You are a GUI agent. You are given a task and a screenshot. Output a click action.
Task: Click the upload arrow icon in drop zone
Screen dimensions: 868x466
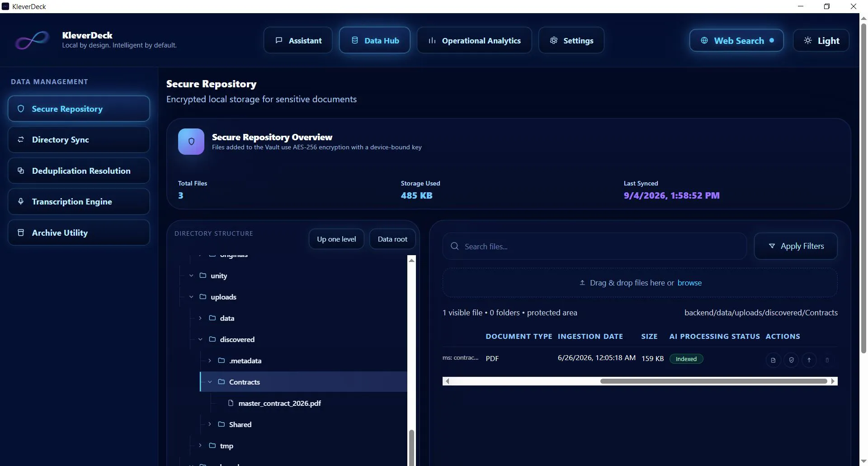(x=582, y=283)
